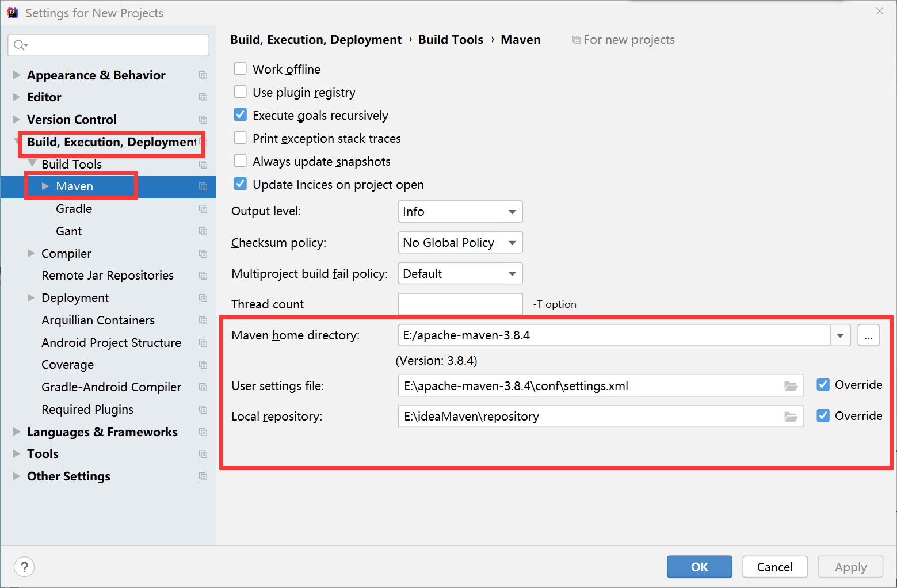897x588 pixels.
Task: Enable Print exception stack traces
Action: point(241,138)
